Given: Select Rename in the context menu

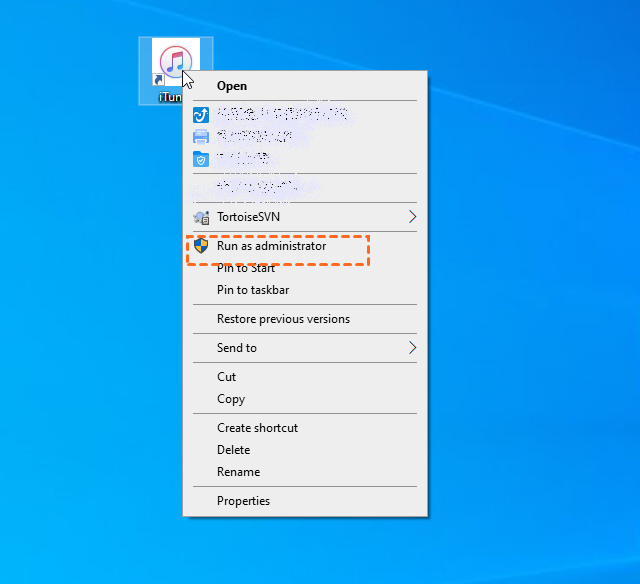Looking at the screenshot, I should pos(238,472).
